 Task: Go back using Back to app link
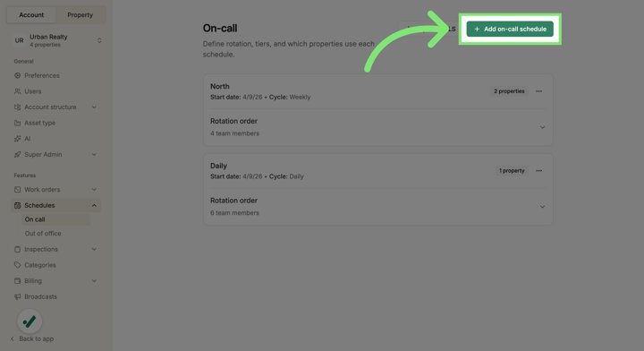click(x=32, y=338)
